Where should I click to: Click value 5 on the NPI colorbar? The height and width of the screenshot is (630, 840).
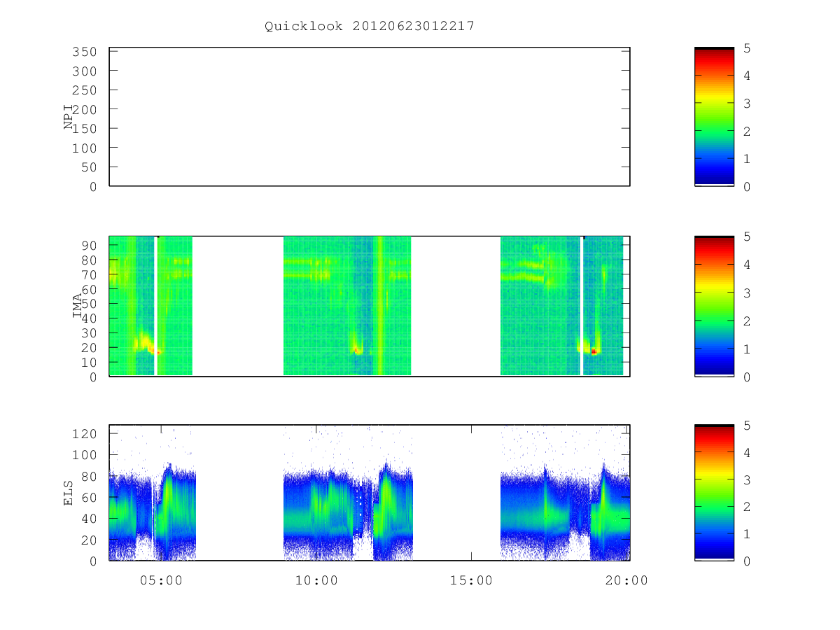[747, 48]
